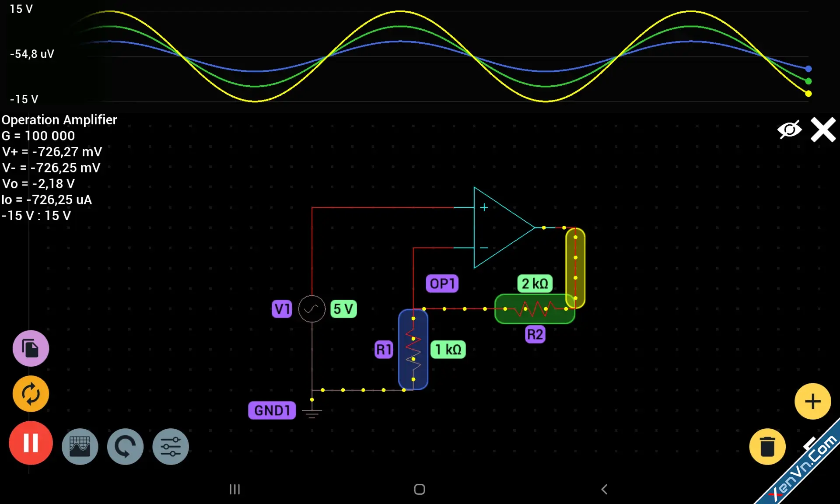The width and height of the screenshot is (840, 504).
Task: Select the yellow highlighted output wire
Action: point(575,268)
